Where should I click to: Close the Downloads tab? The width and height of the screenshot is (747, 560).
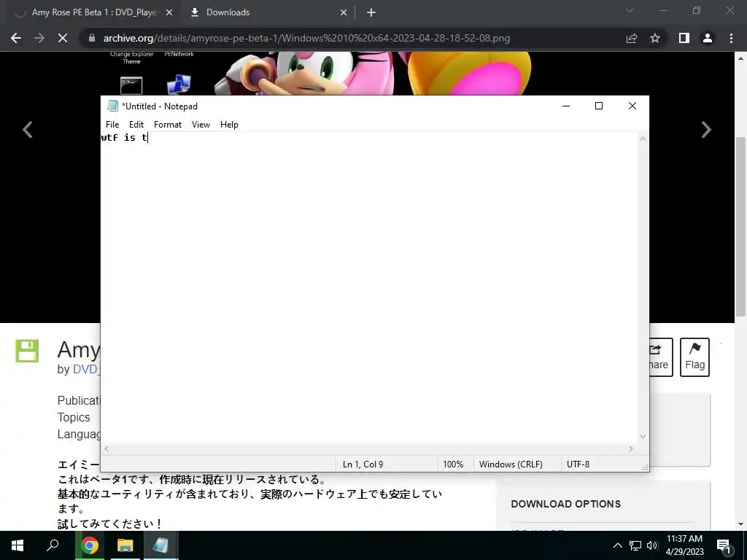(344, 13)
